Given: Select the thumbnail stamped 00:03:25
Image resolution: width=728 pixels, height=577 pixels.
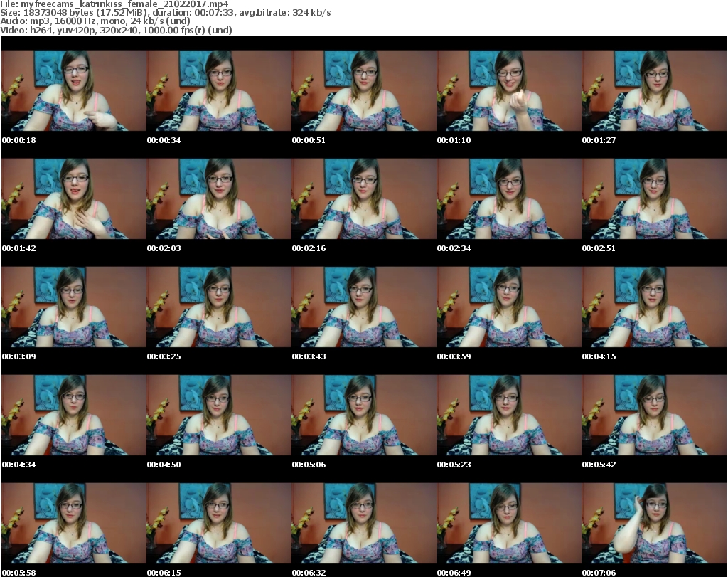Looking at the screenshot, I should tap(219, 307).
